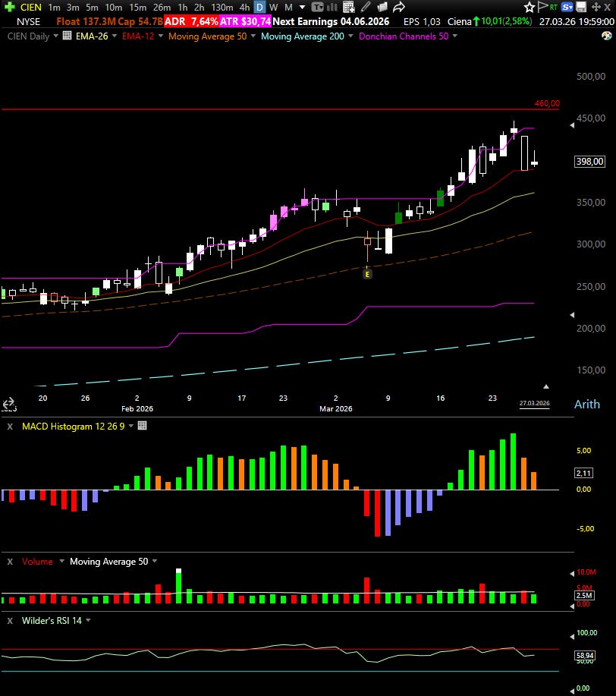Select the W weekly timeframe
This screenshot has width=616, height=696.
(x=273, y=7)
